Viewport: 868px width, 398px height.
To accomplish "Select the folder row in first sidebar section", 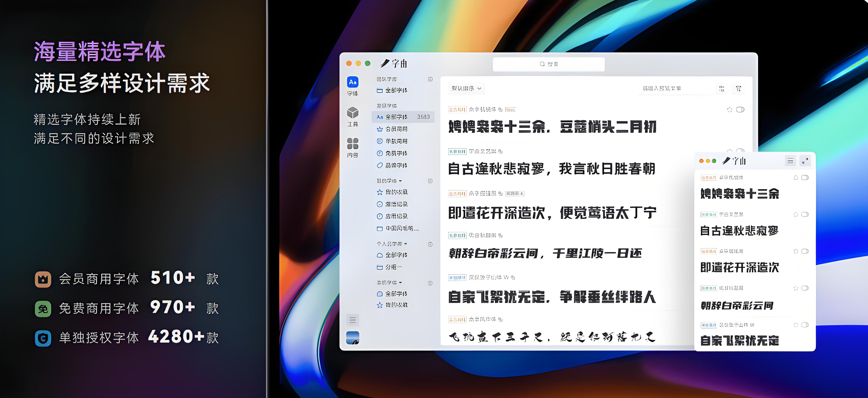I will [403, 90].
